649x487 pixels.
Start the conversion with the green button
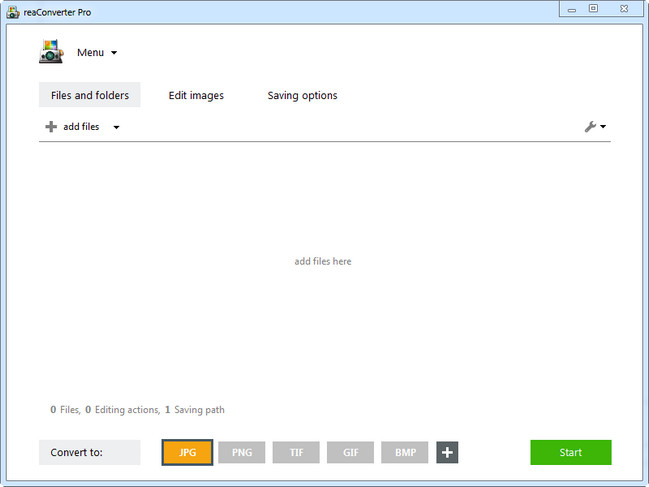tap(571, 452)
